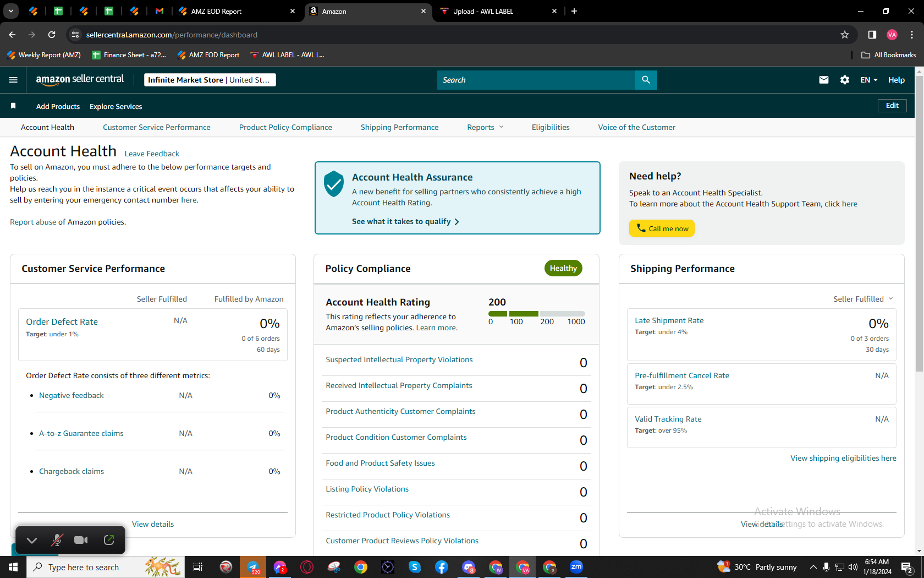Bookmark this page with the star icon

click(845, 35)
